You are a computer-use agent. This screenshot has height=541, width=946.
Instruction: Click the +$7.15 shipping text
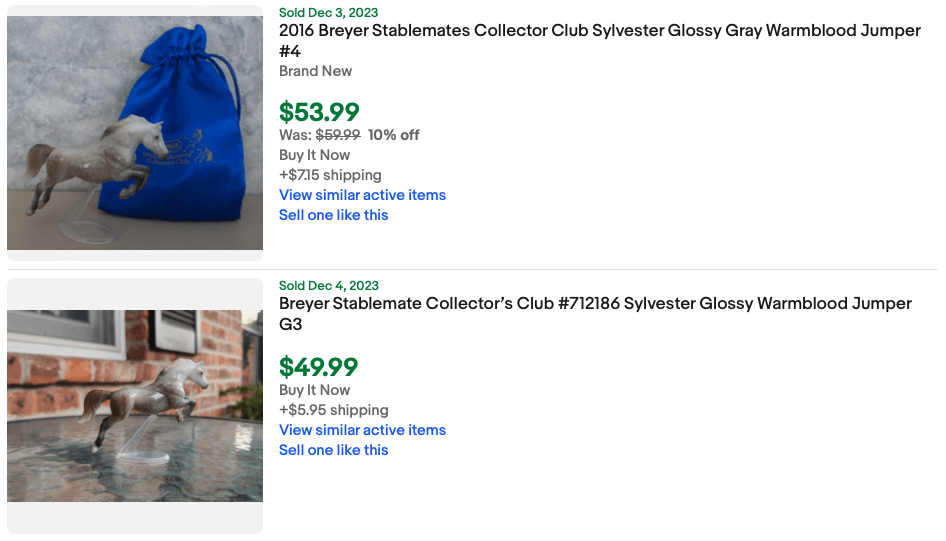coord(330,175)
